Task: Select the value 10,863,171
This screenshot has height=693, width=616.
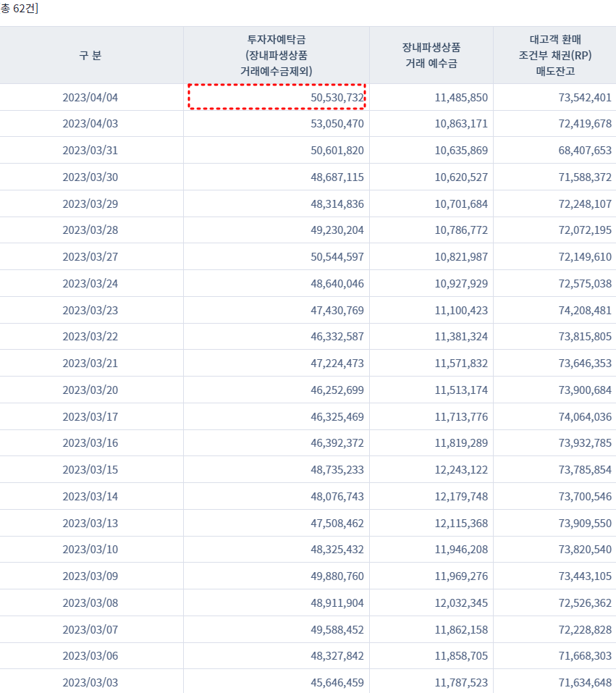Action: pos(461,123)
